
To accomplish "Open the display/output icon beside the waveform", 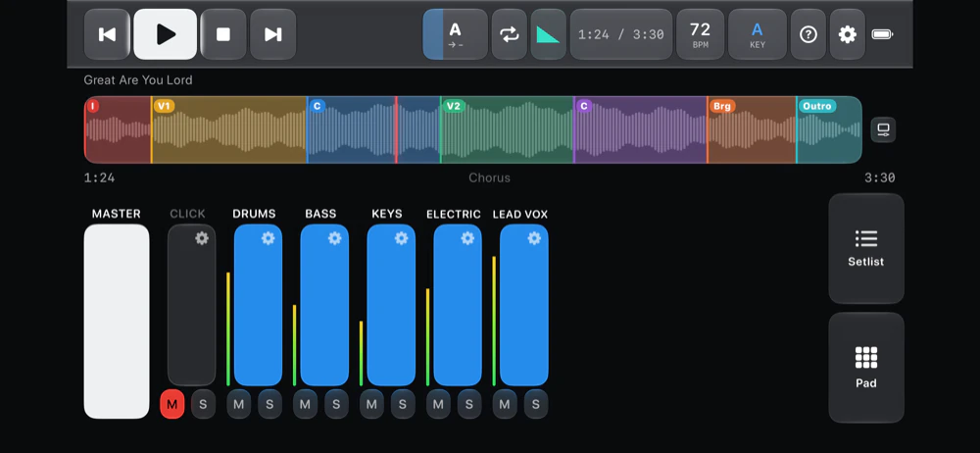I will point(883,130).
